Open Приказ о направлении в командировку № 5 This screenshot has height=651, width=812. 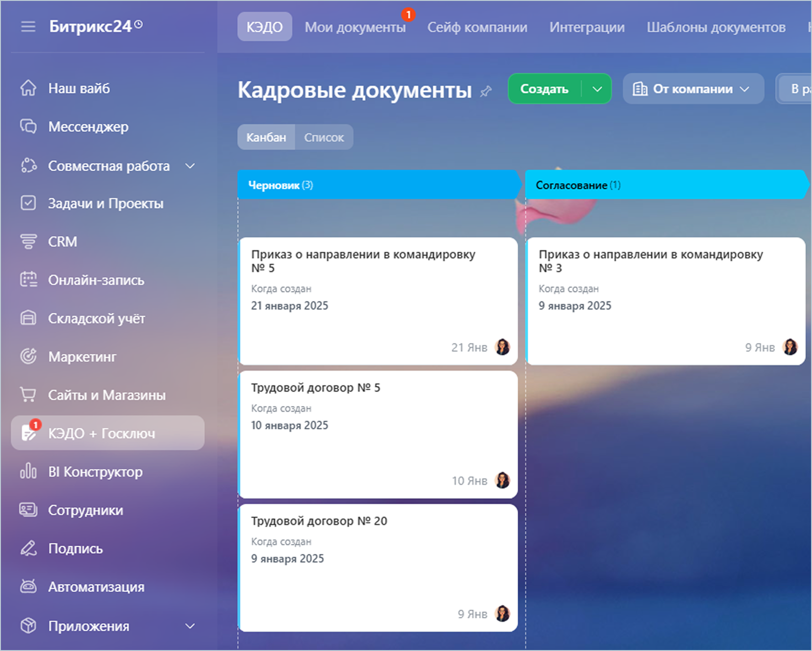pos(378,301)
